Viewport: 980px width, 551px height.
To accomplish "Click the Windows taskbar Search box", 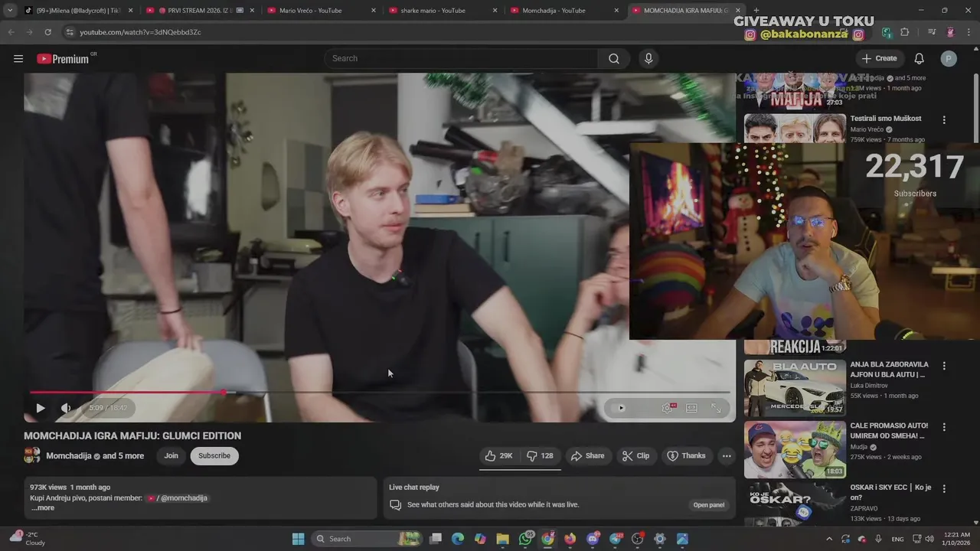I will (x=367, y=539).
